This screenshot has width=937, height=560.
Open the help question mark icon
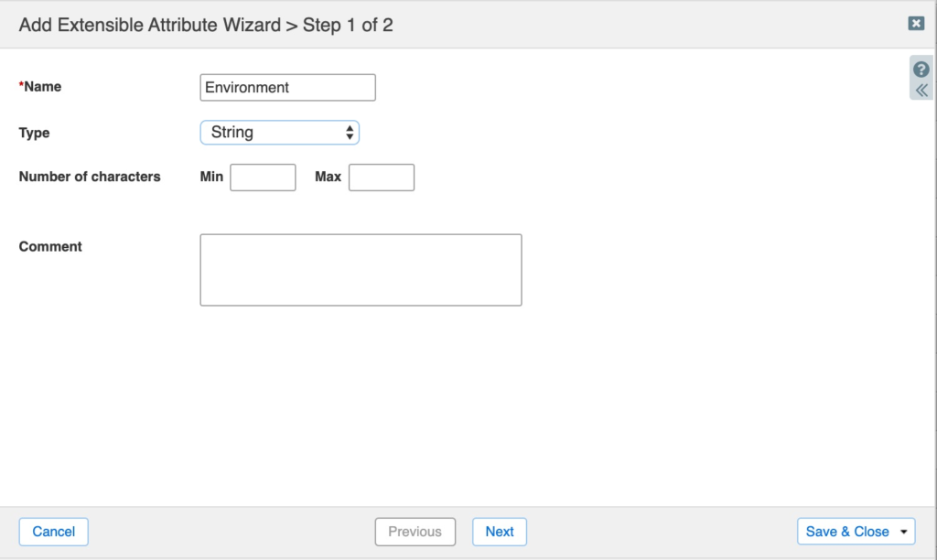click(921, 70)
